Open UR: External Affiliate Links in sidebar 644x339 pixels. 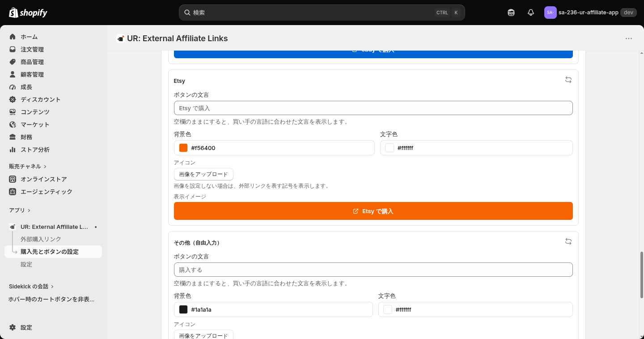coord(53,227)
